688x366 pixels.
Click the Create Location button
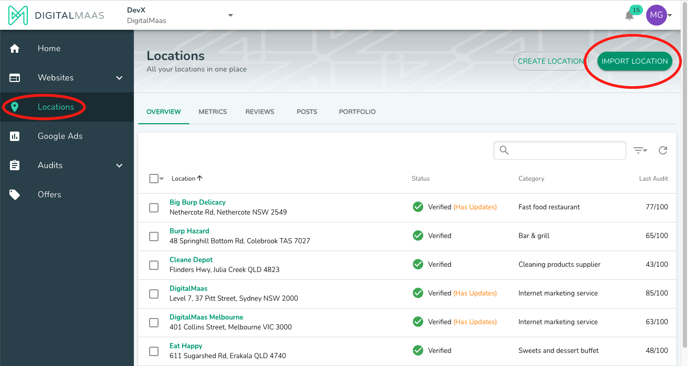tap(550, 61)
